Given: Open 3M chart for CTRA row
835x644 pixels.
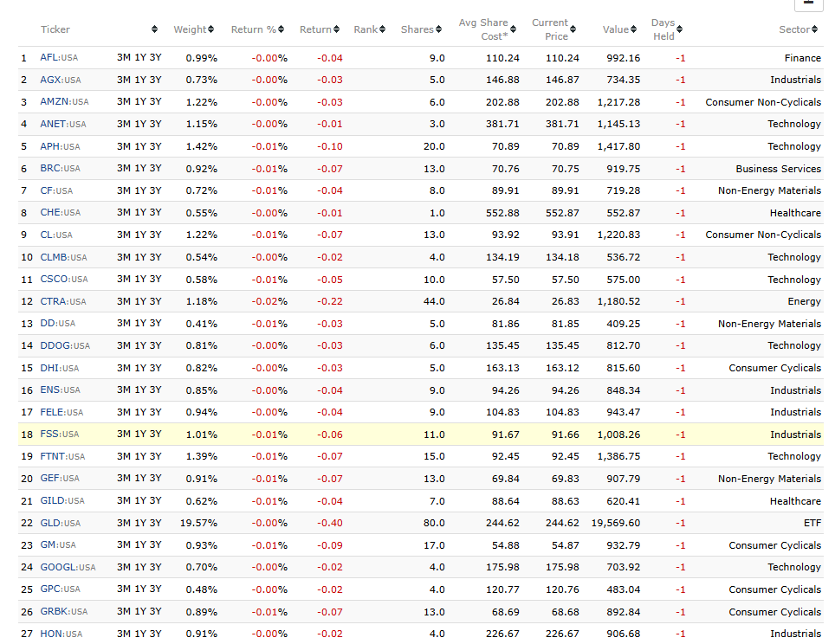Looking at the screenshot, I should click(x=124, y=301).
